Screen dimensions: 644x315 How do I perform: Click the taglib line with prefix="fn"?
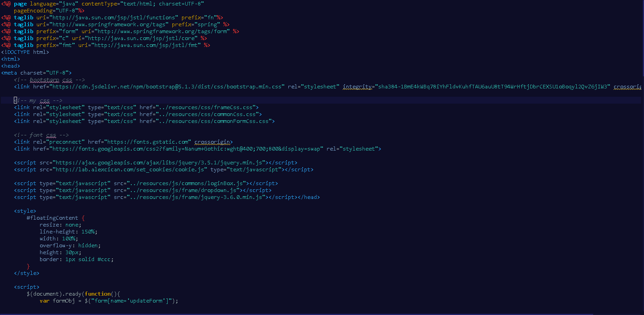coord(112,17)
